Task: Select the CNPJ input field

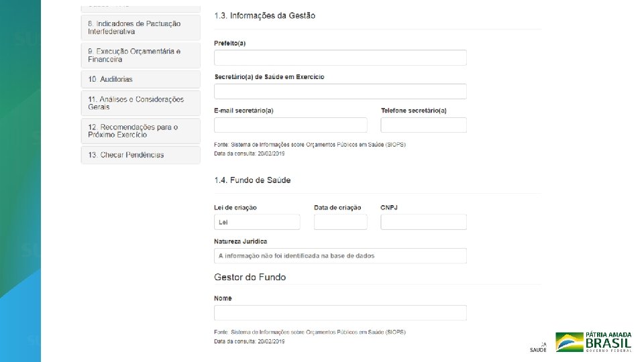Action: pyautogui.click(x=423, y=222)
